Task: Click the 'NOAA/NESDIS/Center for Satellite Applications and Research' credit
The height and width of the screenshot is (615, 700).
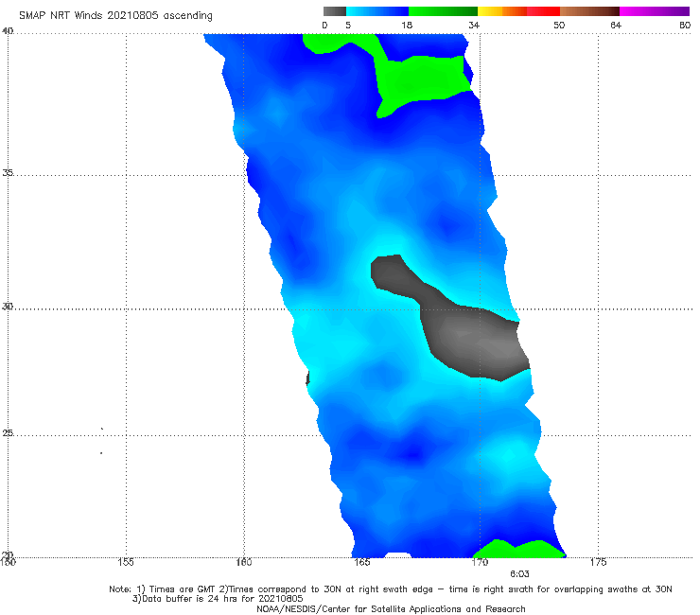Action: (x=391, y=609)
